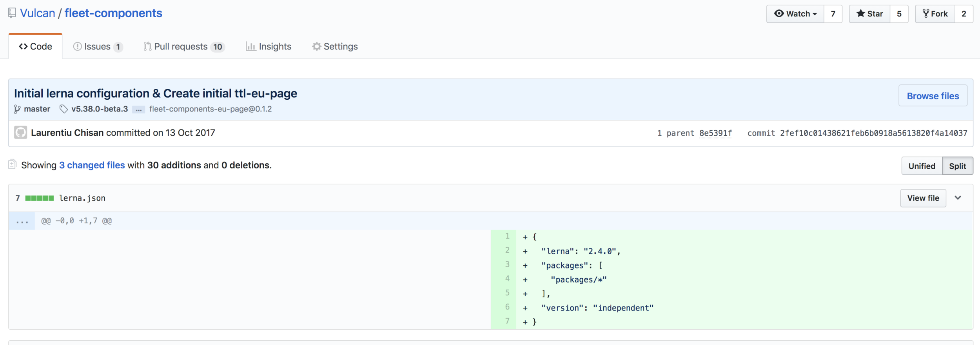
Task: Click the master branch link
Action: pyautogui.click(x=37, y=109)
